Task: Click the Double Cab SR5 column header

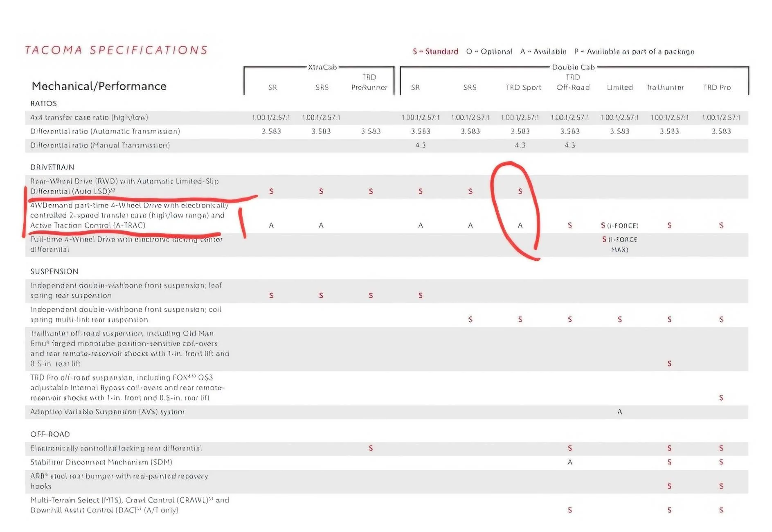Action: click(x=470, y=87)
